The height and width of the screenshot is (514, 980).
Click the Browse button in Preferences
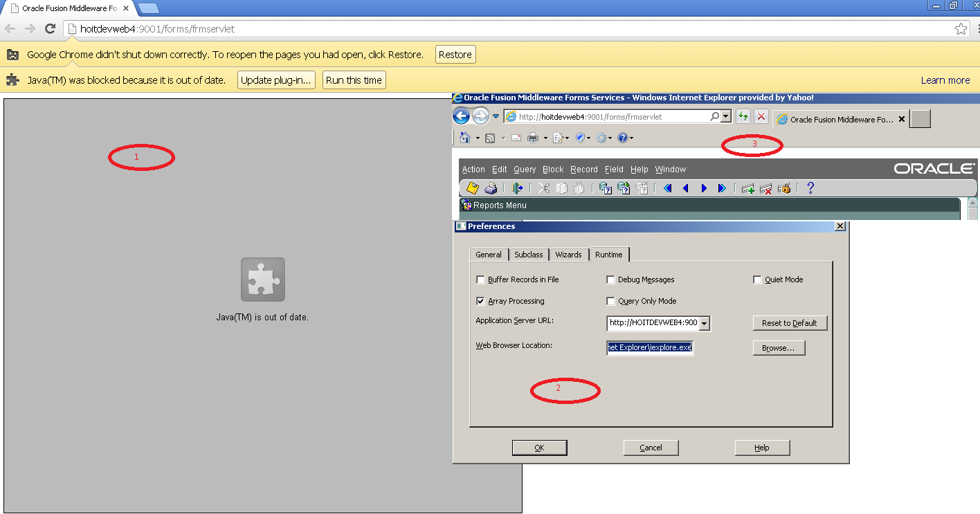[x=779, y=348]
